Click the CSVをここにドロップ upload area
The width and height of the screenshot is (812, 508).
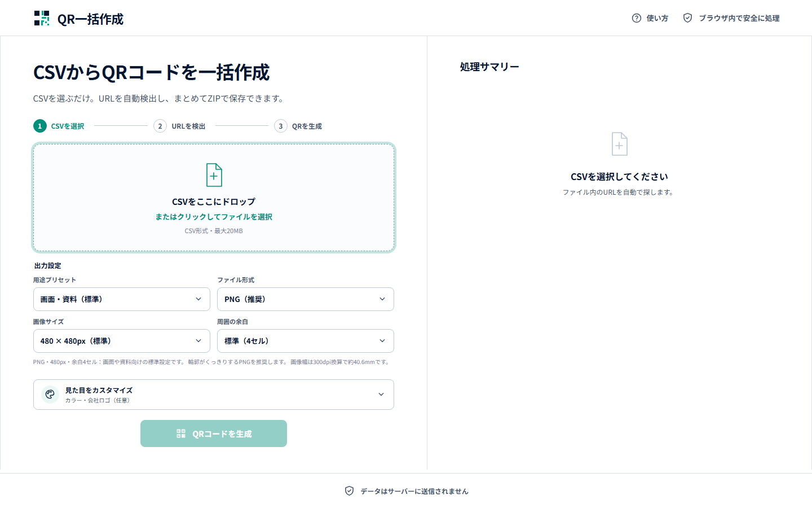(214, 198)
